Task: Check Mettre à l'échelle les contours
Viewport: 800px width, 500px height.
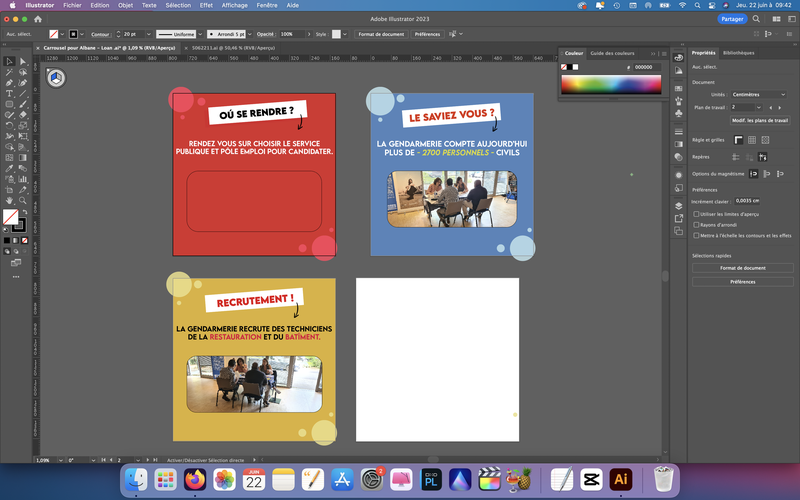Action: coord(696,235)
